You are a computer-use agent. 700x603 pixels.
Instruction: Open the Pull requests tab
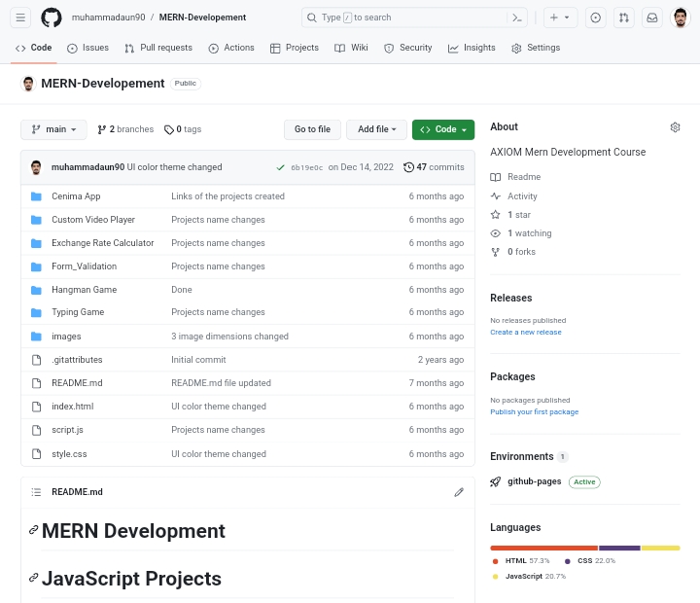coord(158,48)
